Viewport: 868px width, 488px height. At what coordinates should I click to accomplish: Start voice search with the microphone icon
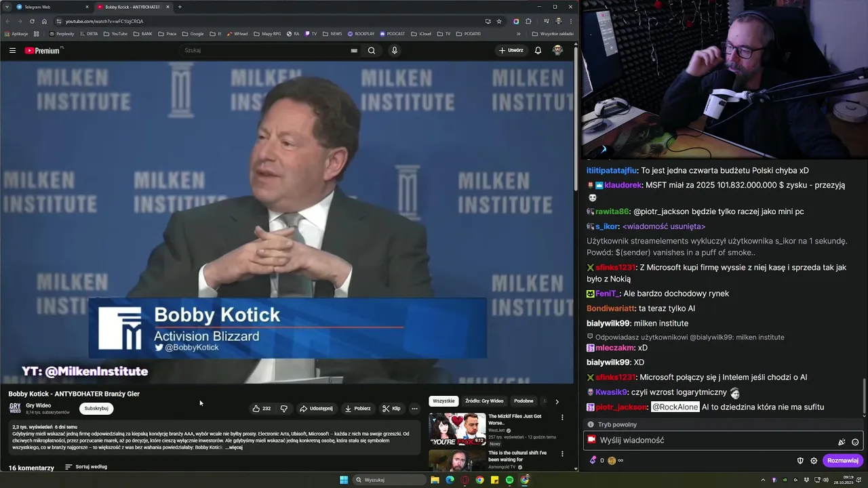(395, 50)
